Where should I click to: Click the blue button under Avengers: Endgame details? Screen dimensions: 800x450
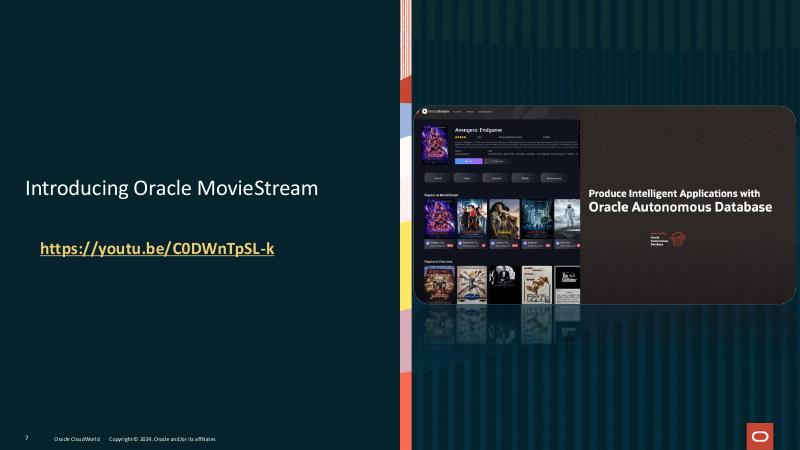tap(468, 161)
